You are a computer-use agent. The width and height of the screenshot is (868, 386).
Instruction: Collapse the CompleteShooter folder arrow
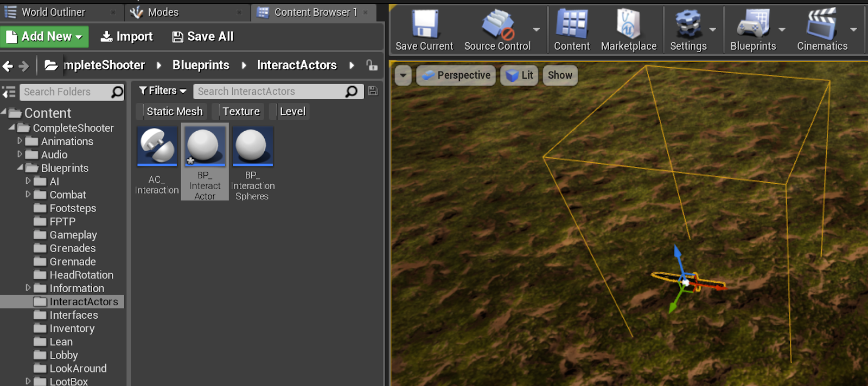(x=12, y=127)
